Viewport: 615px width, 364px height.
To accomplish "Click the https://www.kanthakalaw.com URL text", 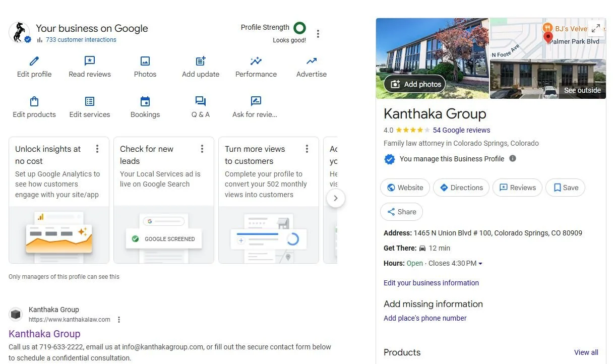I will point(70,320).
